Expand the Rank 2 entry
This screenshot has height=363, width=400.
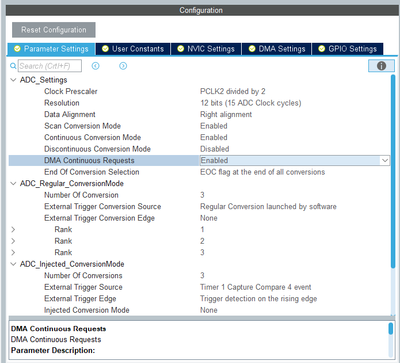pyautogui.click(x=13, y=241)
